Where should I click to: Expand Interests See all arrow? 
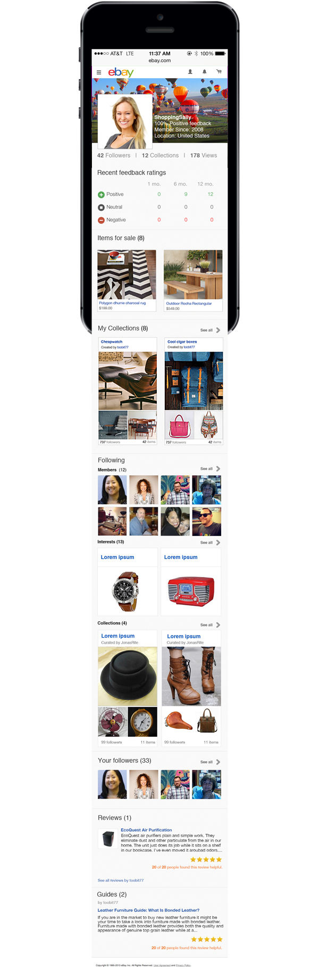(211, 542)
